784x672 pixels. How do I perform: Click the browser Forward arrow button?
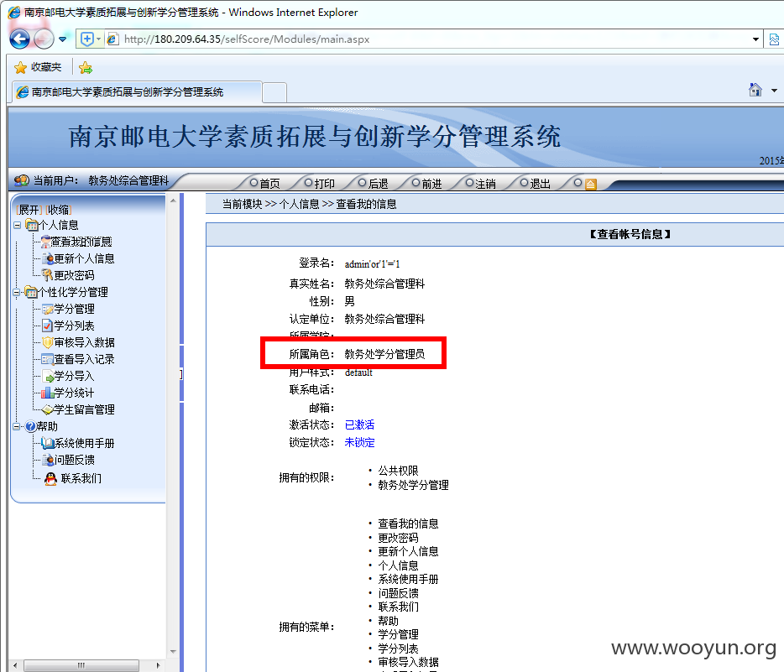pos(44,39)
